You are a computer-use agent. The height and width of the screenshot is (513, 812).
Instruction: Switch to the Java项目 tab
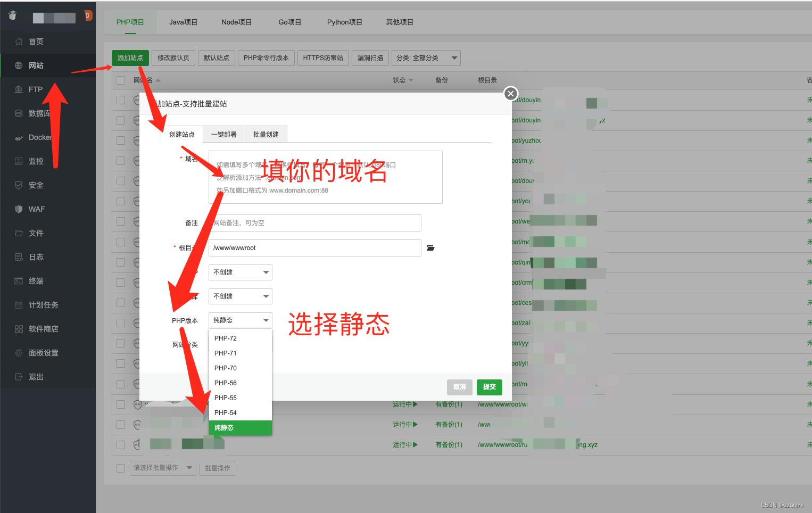tap(184, 22)
